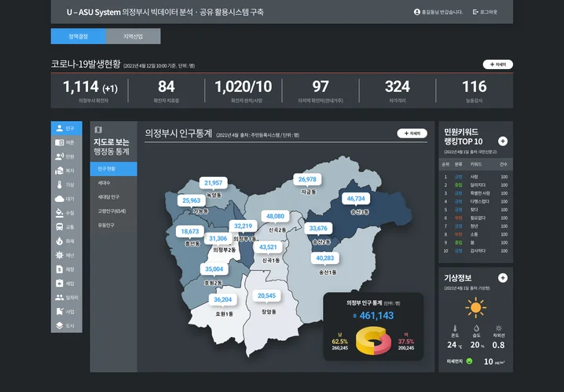Expand the 민원키워드 랭킹TOP 10 plus button
564x392 pixels.
503,141
